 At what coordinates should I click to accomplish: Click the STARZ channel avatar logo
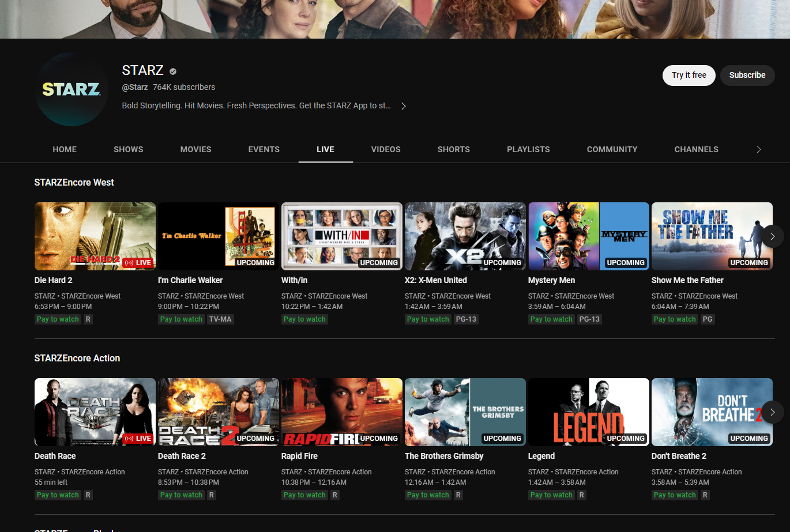[72, 89]
